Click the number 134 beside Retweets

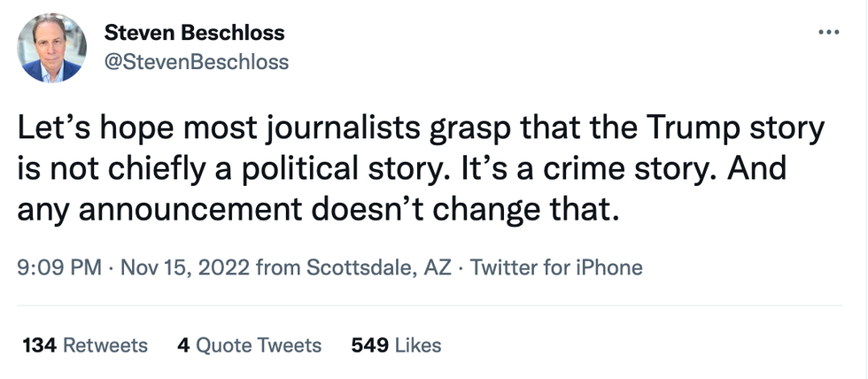coord(39,344)
